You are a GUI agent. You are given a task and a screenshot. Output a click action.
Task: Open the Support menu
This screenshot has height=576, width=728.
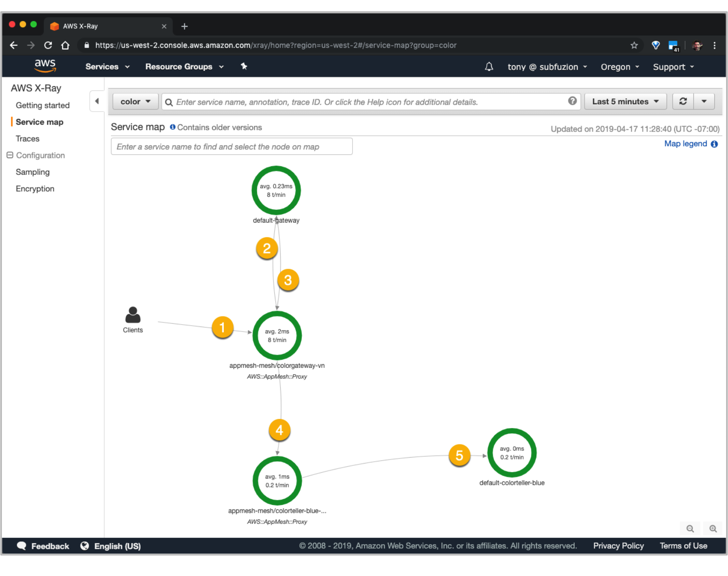click(x=673, y=67)
